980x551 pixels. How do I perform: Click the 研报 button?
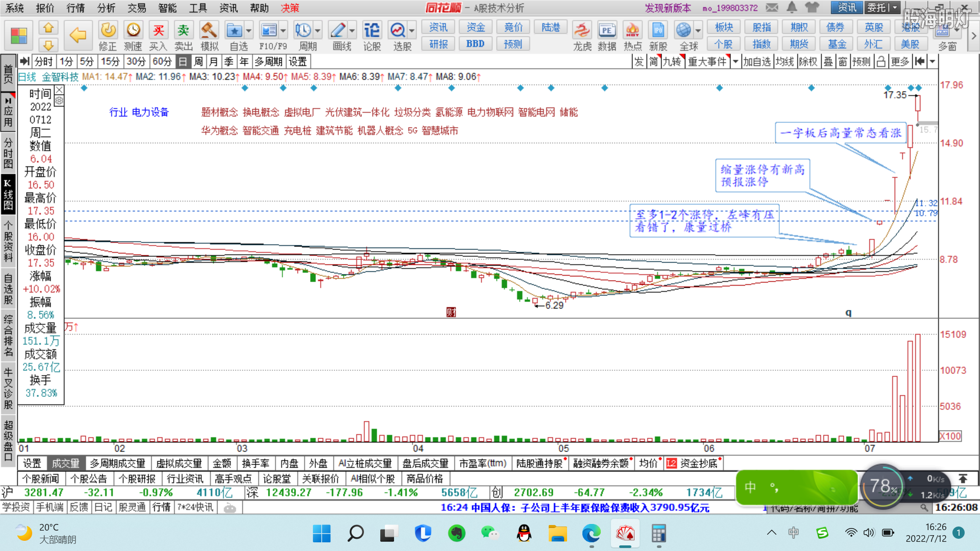pos(438,44)
